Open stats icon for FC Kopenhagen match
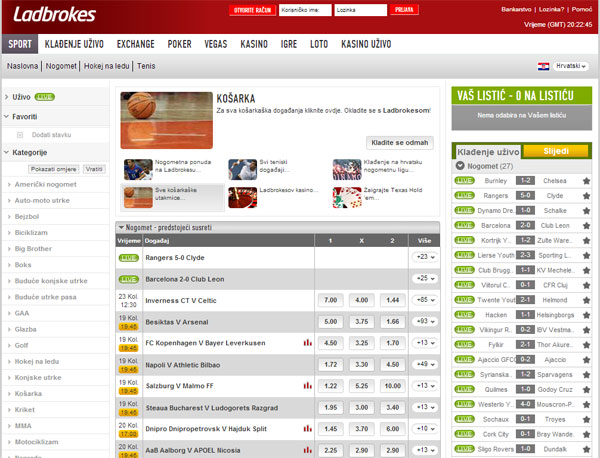600x458 pixels. tap(308, 342)
